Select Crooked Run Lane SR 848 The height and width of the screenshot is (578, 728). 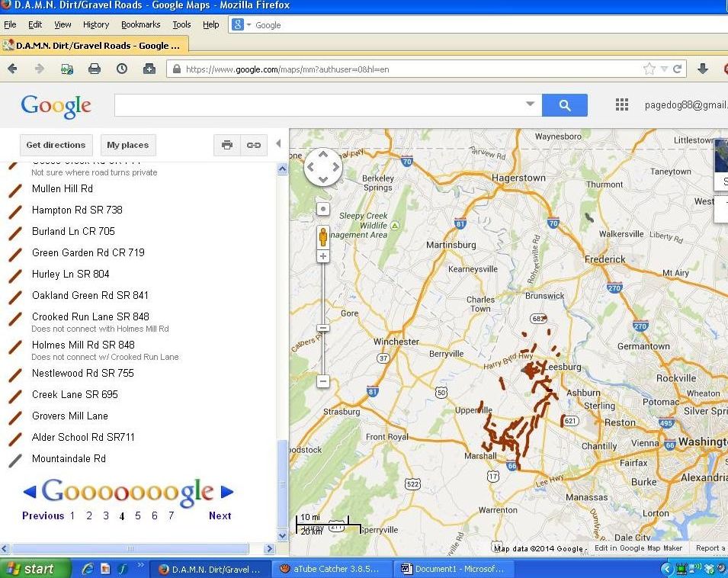pos(91,317)
